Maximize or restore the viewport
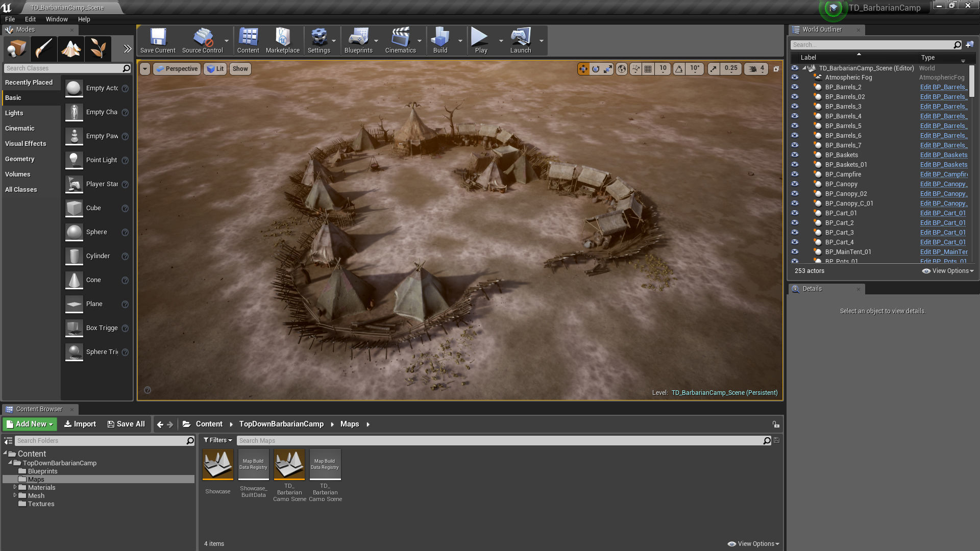The height and width of the screenshot is (551, 980). click(x=776, y=69)
